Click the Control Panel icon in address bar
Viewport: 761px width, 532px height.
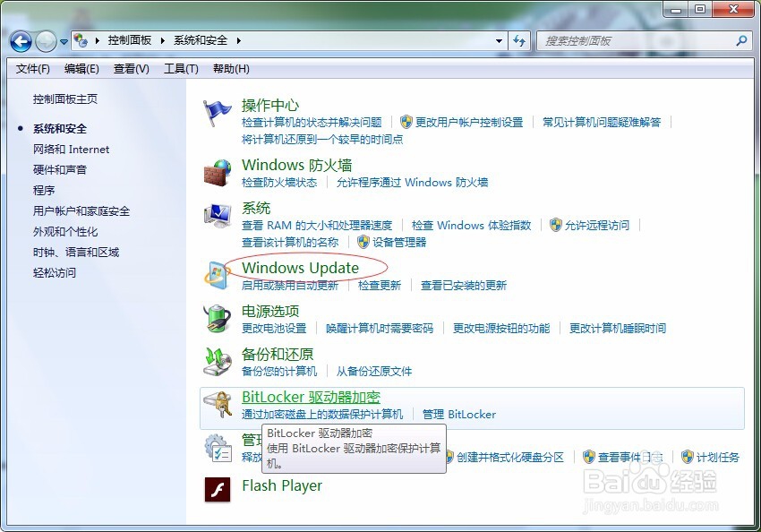point(81,40)
